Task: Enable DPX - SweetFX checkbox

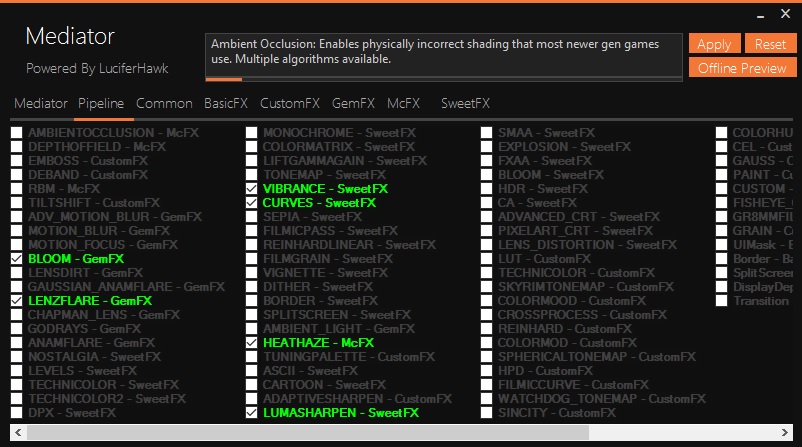Action: click(17, 413)
